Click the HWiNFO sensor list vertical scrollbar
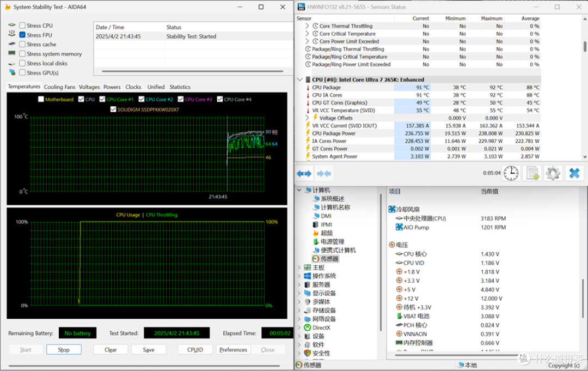This screenshot has width=588, height=371. (x=585, y=47)
